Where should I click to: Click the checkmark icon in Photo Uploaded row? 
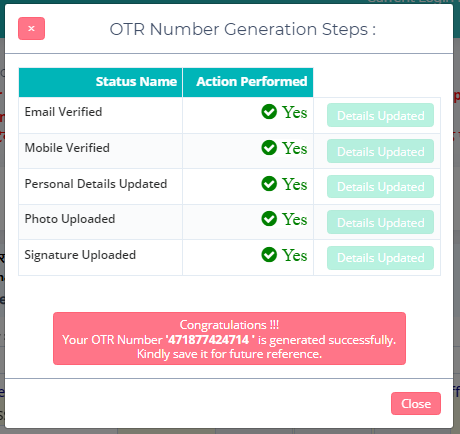(x=269, y=219)
